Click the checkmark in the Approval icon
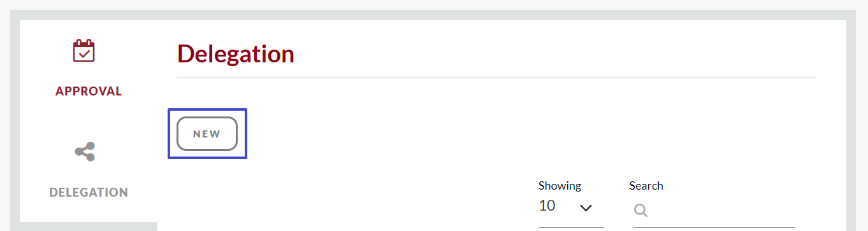The image size is (868, 231). pos(84,54)
